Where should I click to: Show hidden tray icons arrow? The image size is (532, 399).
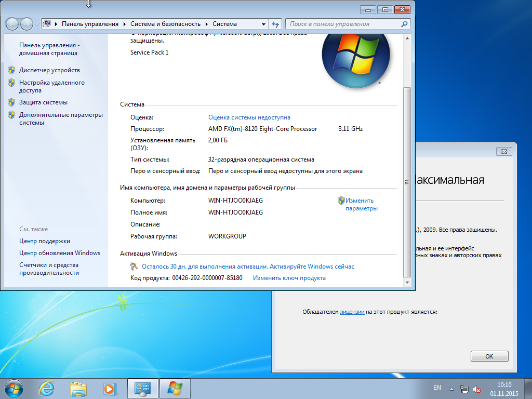(x=451, y=389)
